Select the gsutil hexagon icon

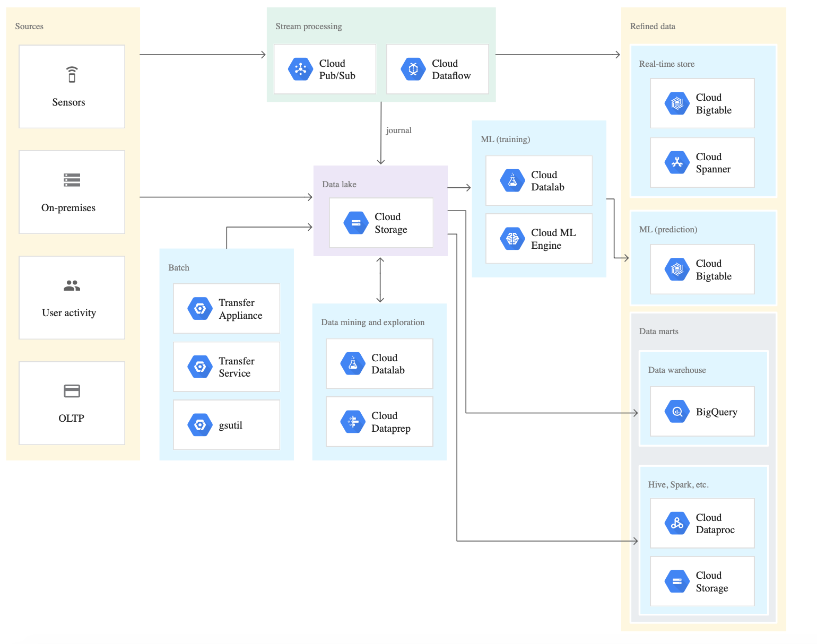point(200,425)
